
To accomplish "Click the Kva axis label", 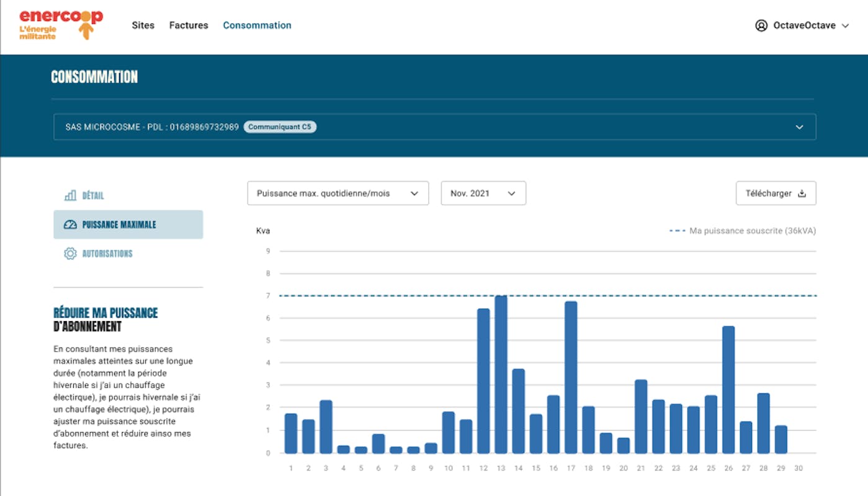I will (263, 231).
